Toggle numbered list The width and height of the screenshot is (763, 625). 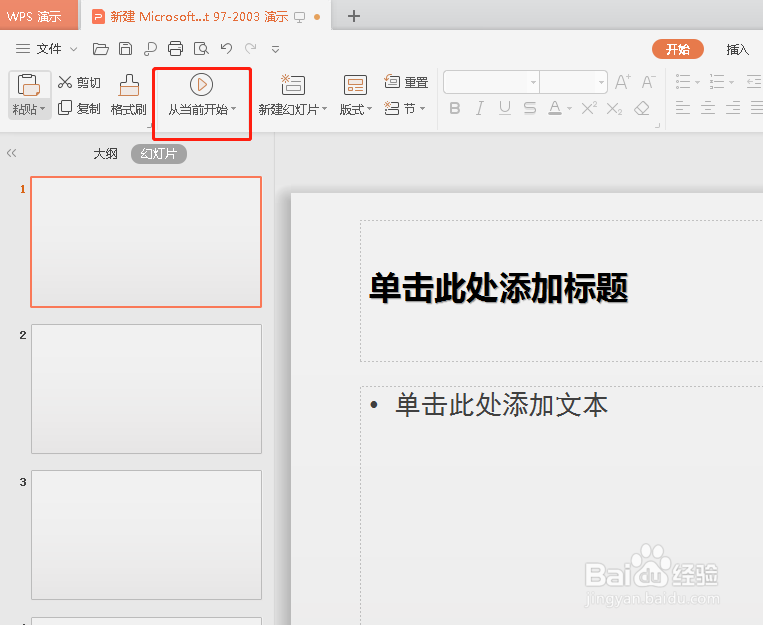pos(717,82)
